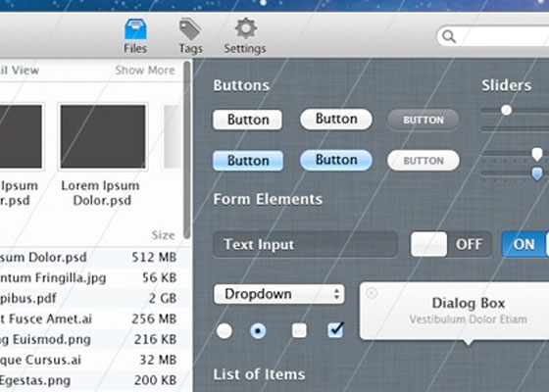The width and height of the screenshot is (549, 392).
Task: Open the Files toolbar icon
Action: tap(135, 36)
